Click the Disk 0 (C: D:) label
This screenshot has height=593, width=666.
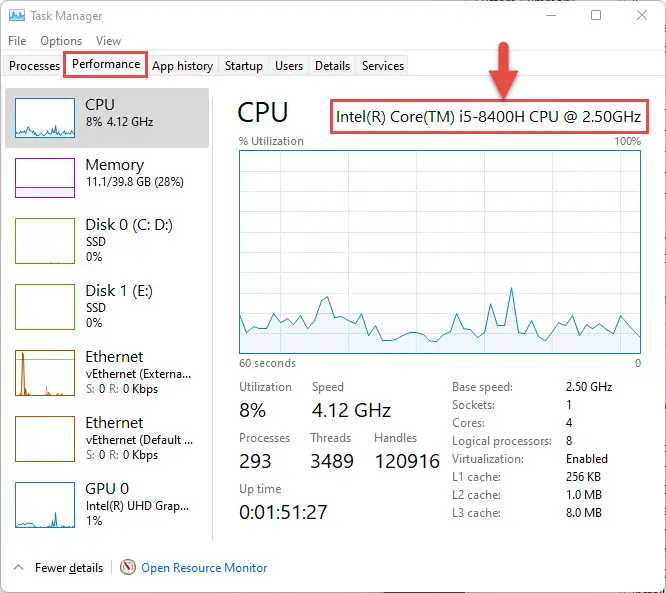(x=129, y=225)
